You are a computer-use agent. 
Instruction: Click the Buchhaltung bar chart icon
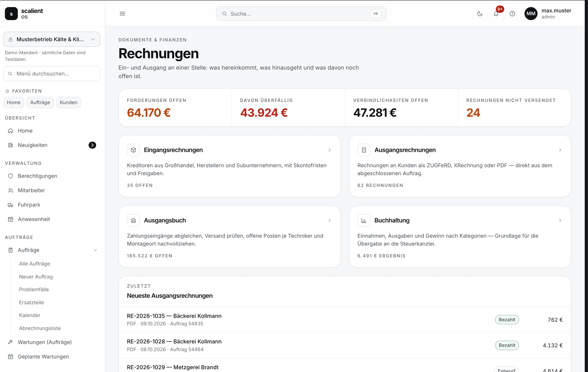(x=364, y=221)
